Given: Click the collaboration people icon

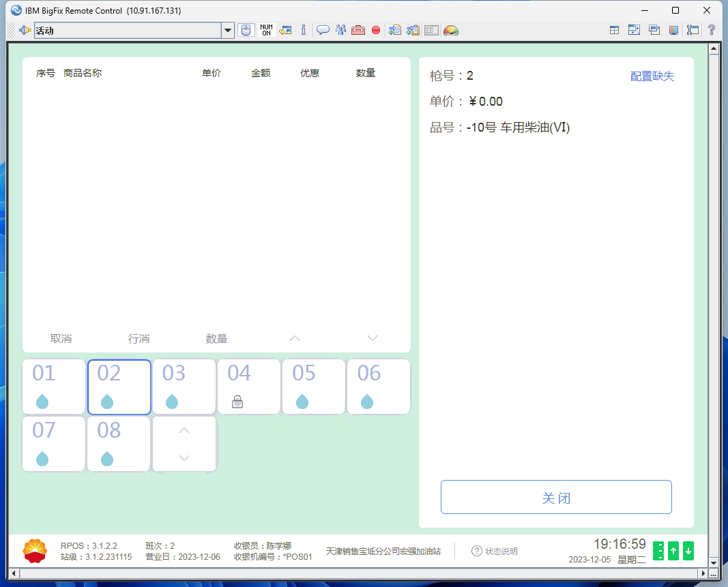Looking at the screenshot, I should click(340, 30).
